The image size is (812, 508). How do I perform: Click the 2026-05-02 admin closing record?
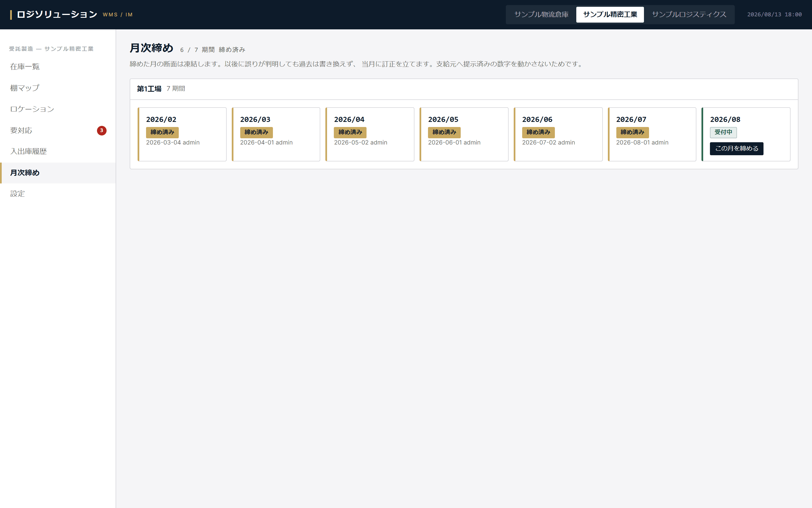(x=361, y=143)
